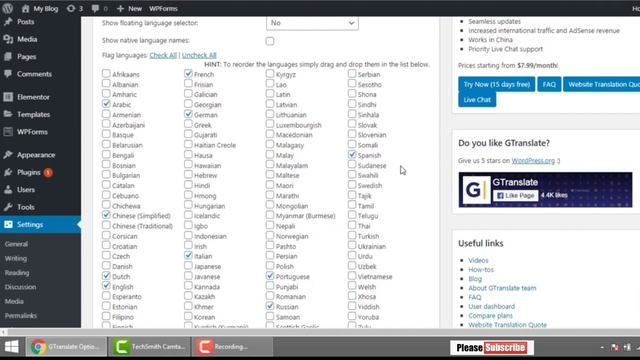The height and width of the screenshot is (360, 640).
Task: Open the General settings submenu
Action: pos(16,244)
